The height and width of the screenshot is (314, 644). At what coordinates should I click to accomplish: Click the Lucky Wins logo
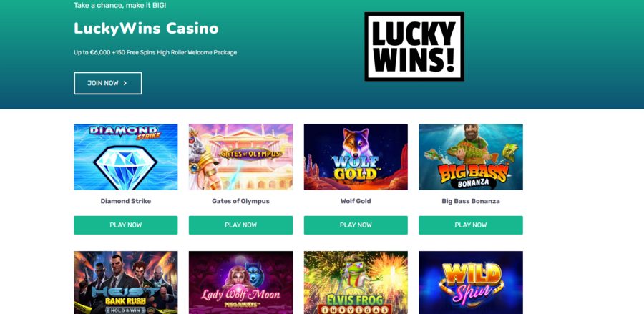click(414, 46)
